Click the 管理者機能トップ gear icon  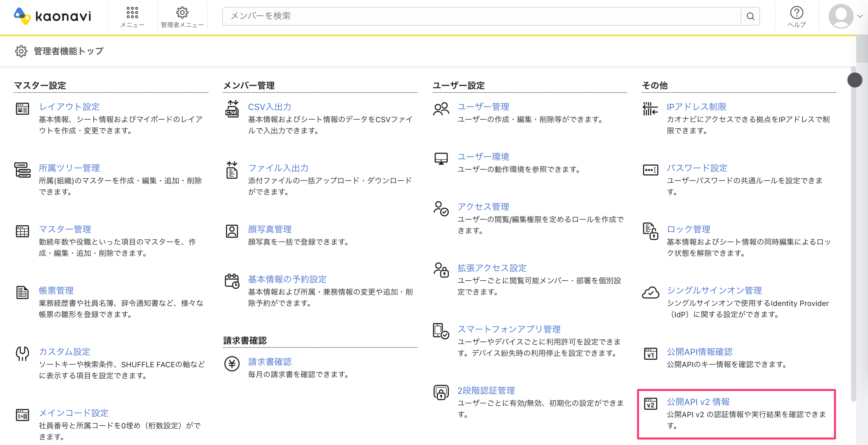(21, 51)
